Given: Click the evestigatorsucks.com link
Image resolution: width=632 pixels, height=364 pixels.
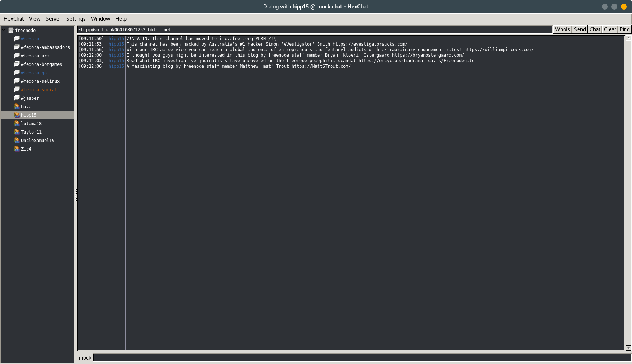Looking at the screenshot, I should tap(370, 44).
